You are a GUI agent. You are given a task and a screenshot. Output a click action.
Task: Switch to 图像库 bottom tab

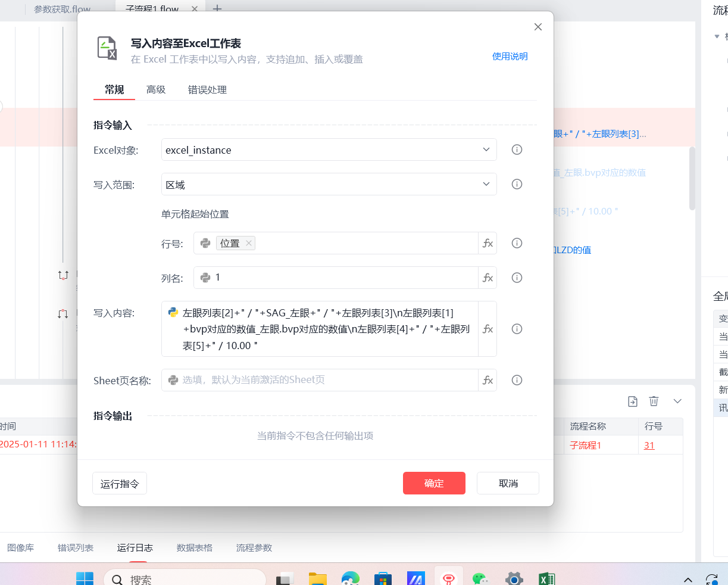[21, 547]
